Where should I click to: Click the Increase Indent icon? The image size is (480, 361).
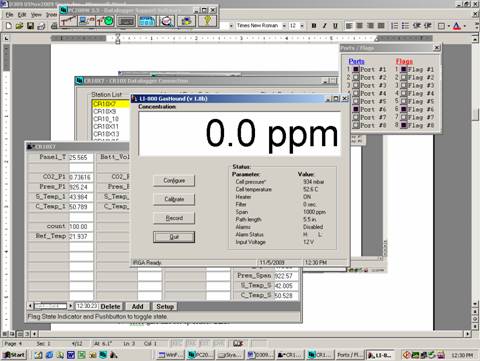(x=428, y=26)
